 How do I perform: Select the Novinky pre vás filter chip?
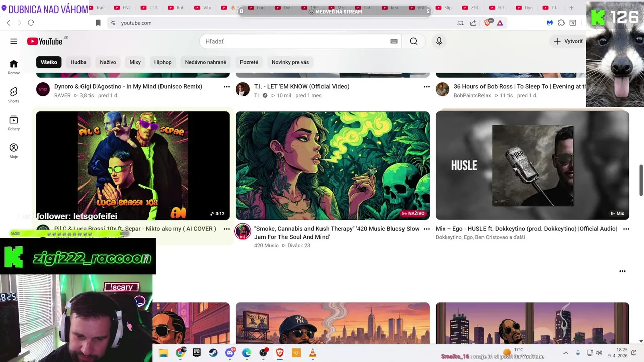[290, 62]
